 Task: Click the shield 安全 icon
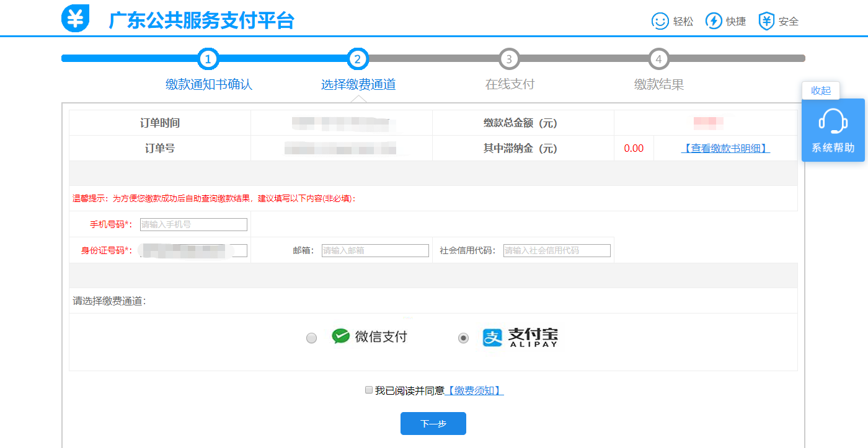767,21
